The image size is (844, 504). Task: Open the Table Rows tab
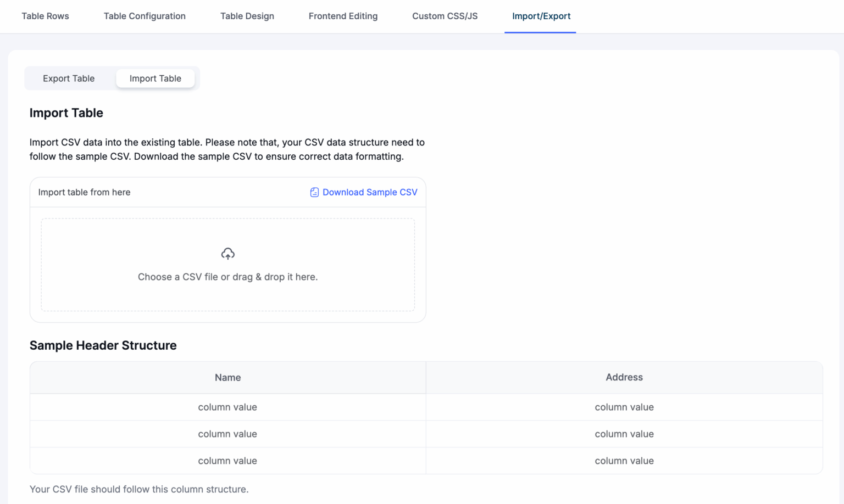[45, 16]
